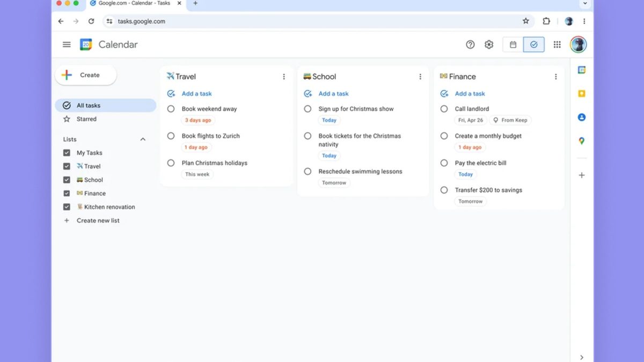Collapse the Lists section

(x=143, y=139)
